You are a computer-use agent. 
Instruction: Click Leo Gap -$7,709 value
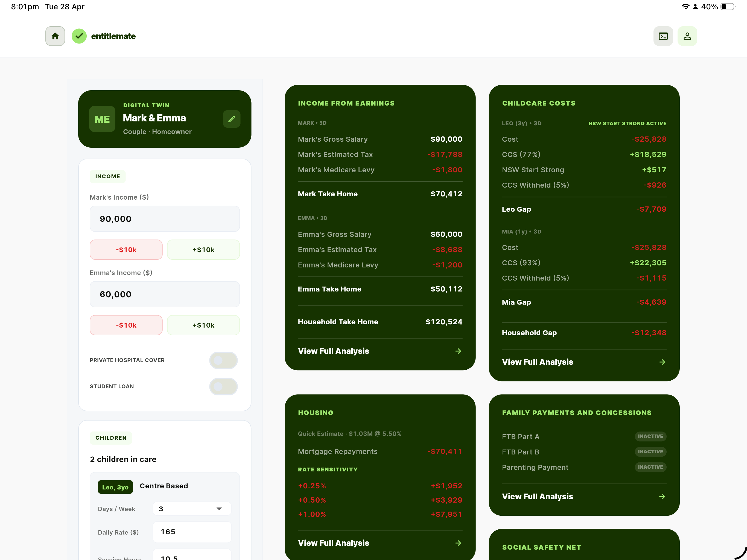[651, 209]
